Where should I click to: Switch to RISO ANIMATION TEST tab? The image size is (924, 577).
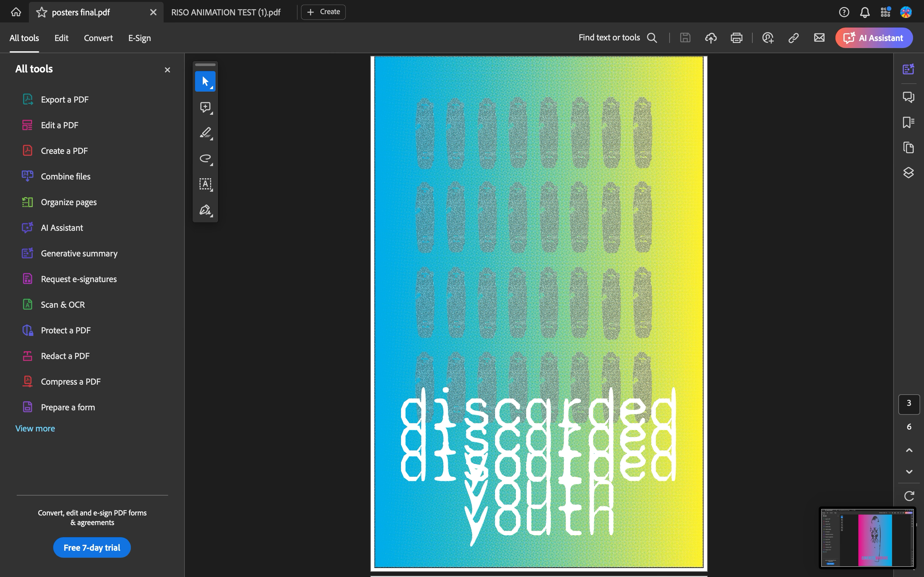coord(226,12)
